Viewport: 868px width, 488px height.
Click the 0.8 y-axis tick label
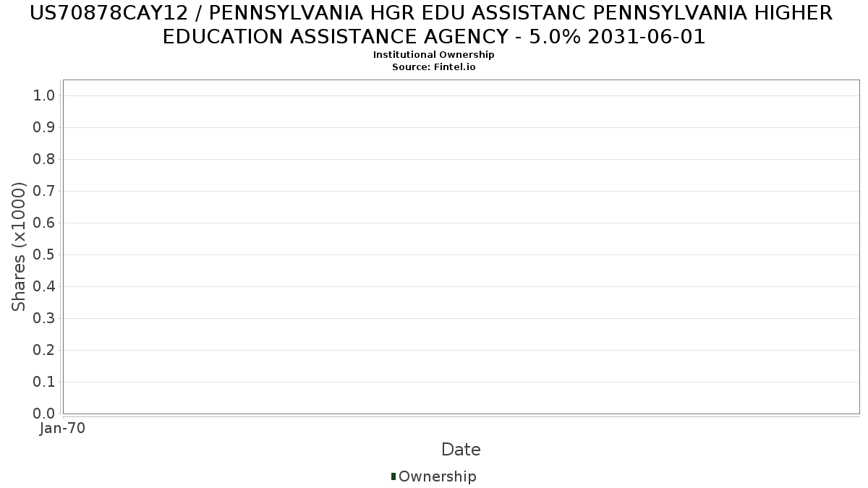point(44,159)
